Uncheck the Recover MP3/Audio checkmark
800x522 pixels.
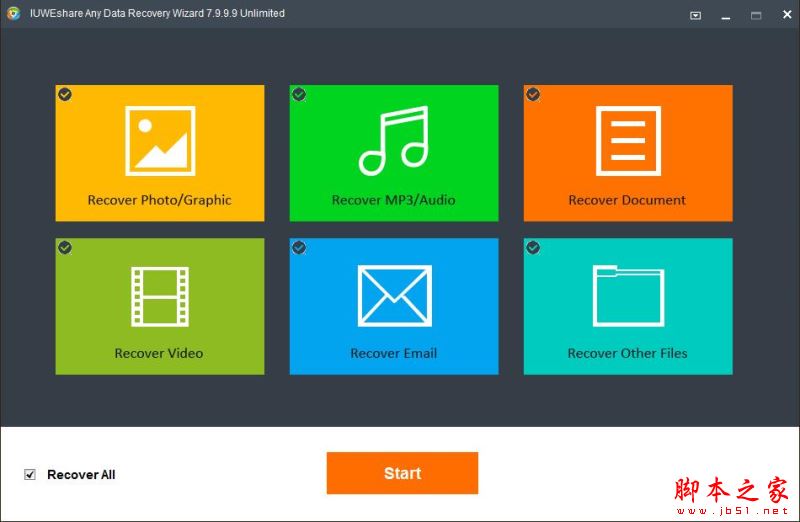[299, 94]
